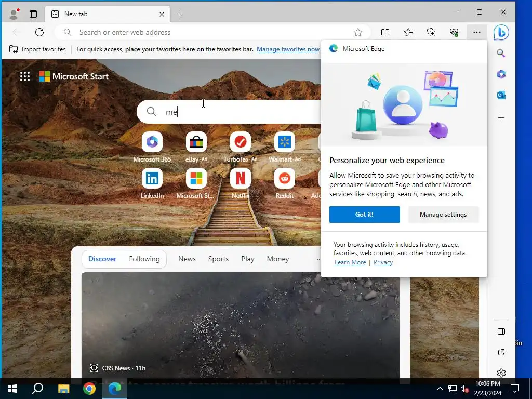Open Microsoft 365 sidebar icon
Screen dimensions: 532x399
point(501,74)
